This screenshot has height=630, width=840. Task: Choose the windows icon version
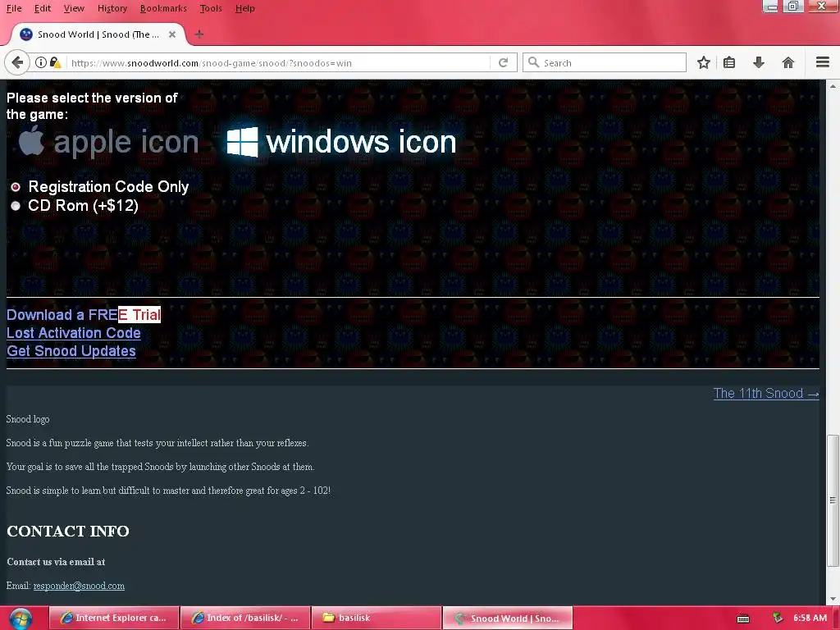click(341, 142)
